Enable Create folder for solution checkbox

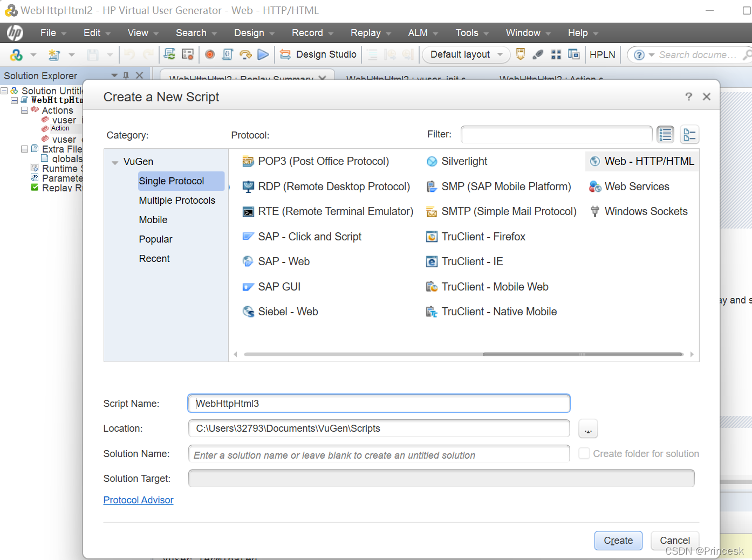coord(584,453)
